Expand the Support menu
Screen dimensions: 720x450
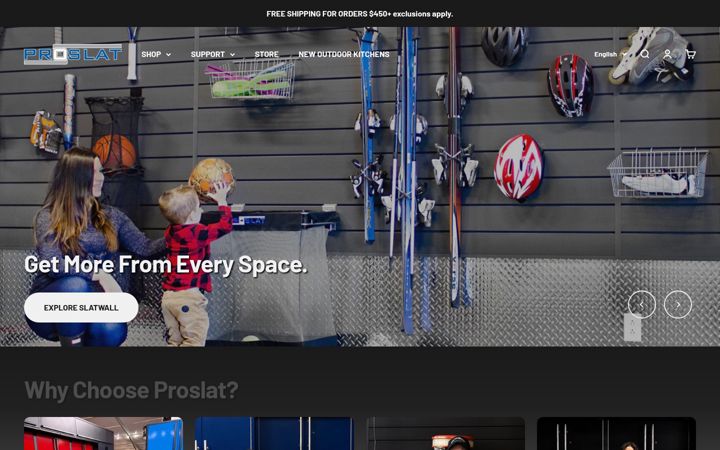(213, 54)
